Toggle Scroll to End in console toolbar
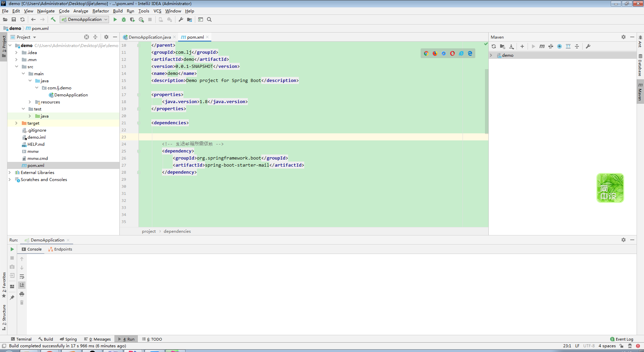Screen dimensions: 644x352 (x=22, y=285)
